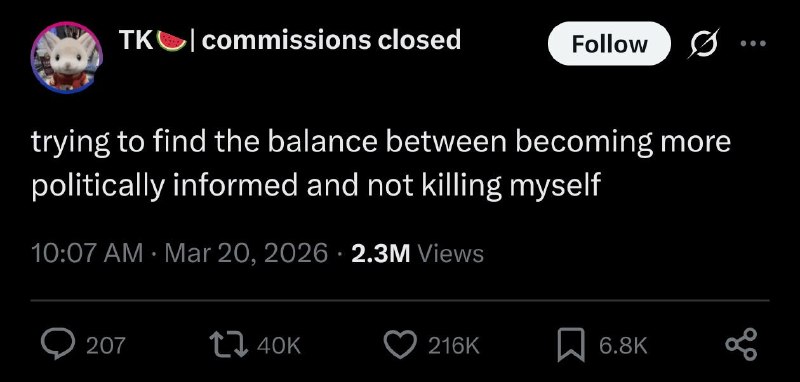Bookmark the post with ribbon icon

tap(571, 346)
